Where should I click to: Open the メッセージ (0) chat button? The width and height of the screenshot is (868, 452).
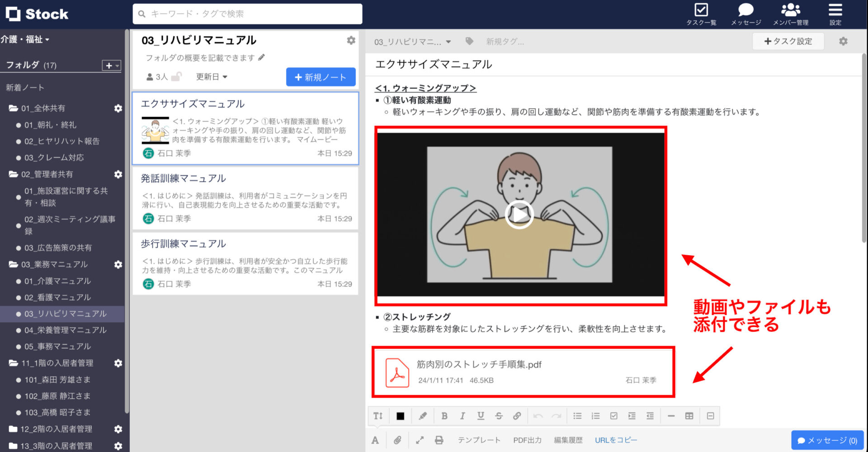click(x=827, y=440)
